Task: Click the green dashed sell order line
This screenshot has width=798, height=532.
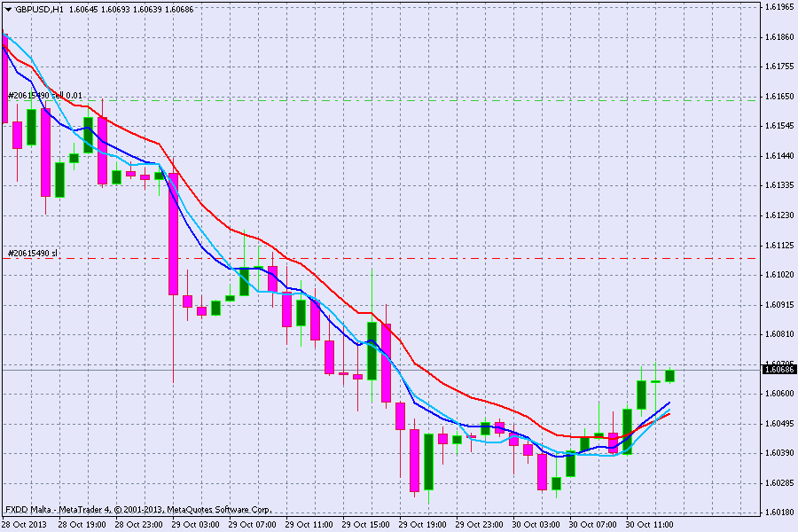Action: [443, 100]
